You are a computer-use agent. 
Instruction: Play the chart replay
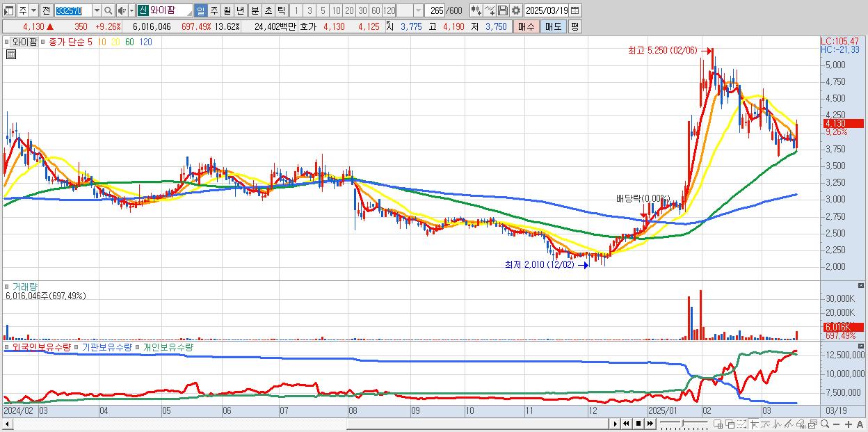(616, 424)
